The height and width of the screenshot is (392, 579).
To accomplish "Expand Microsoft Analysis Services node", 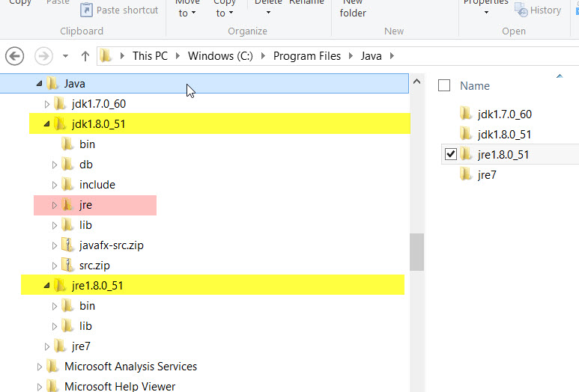I will (40, 367).
